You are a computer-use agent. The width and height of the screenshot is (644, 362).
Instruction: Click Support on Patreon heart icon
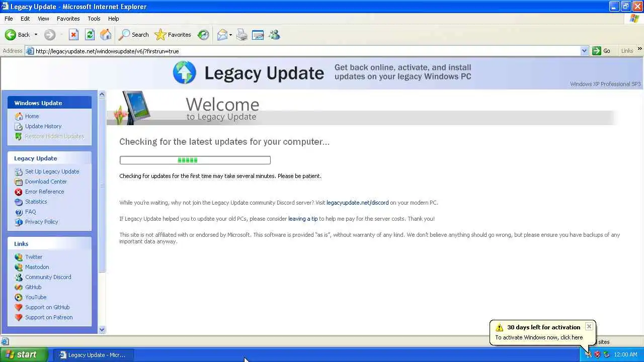tap(19, 317)
